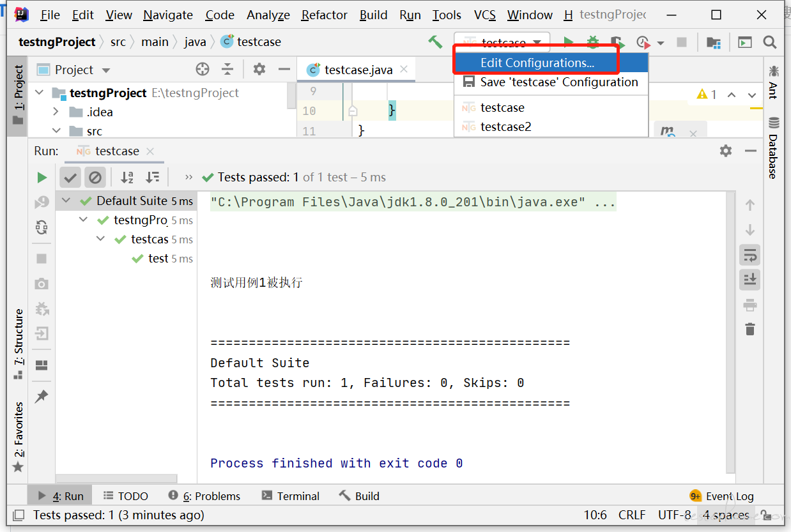Click the Project panel locate crosshair icon
The image size is (791, 532).
point(203,70)
